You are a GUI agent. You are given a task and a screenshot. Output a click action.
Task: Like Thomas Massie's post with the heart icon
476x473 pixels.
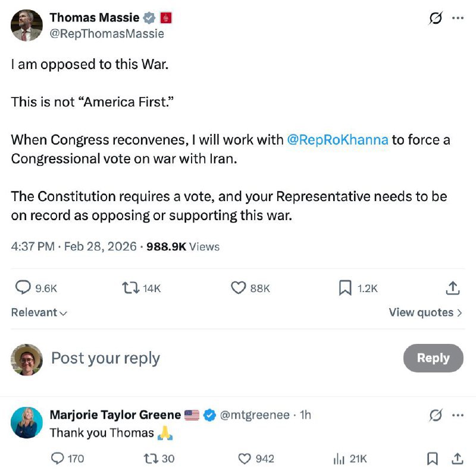click(x=239, y=288)
